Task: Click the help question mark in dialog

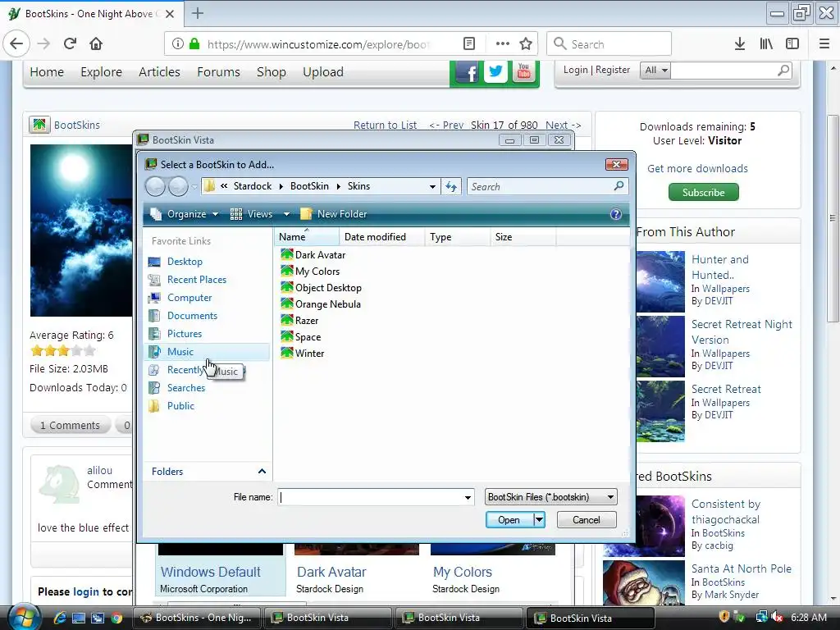Action: pos(616,214)
